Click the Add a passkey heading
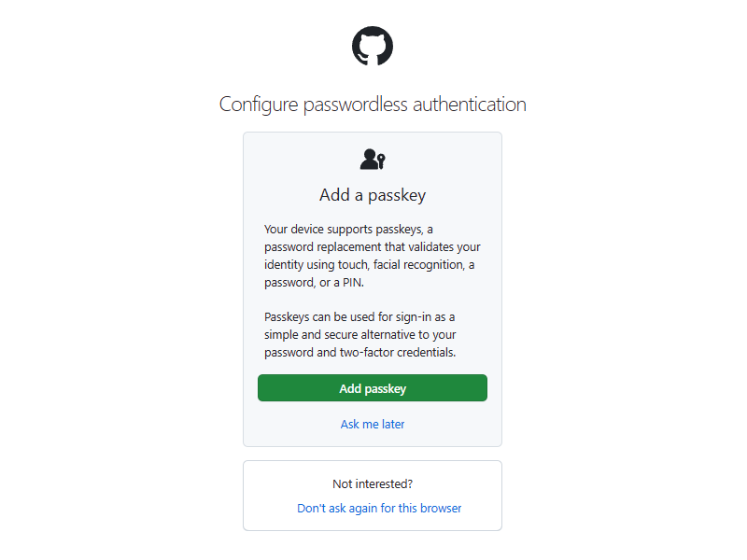Viewport: 747px width, 560px height. pos(373,195)
